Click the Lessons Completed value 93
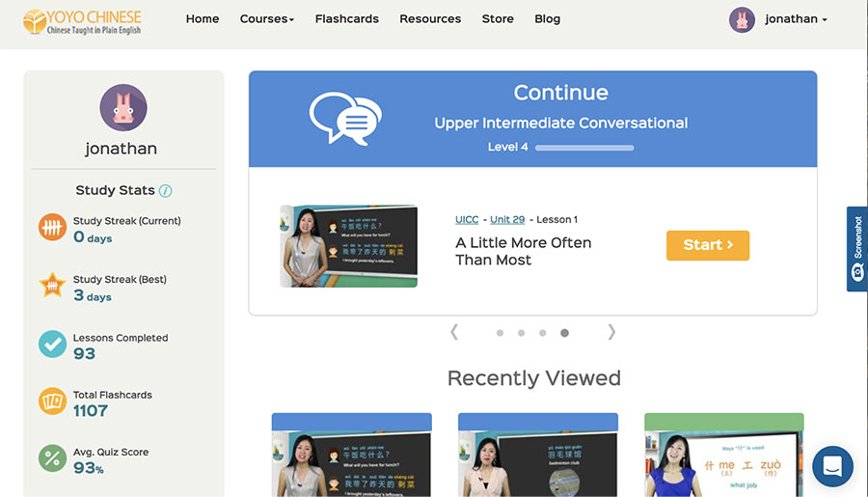 pos(84,353)
